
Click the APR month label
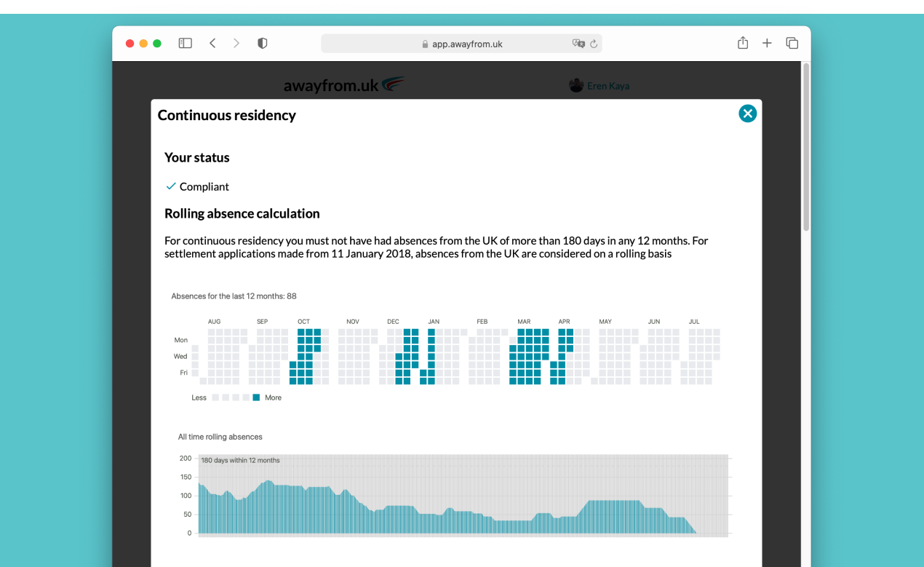click(x=564, y=322)
